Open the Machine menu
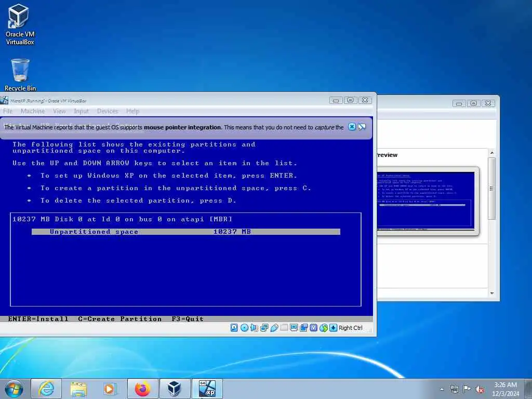The height and width of the screenshot is (399, 532). [x=33, y=111]
